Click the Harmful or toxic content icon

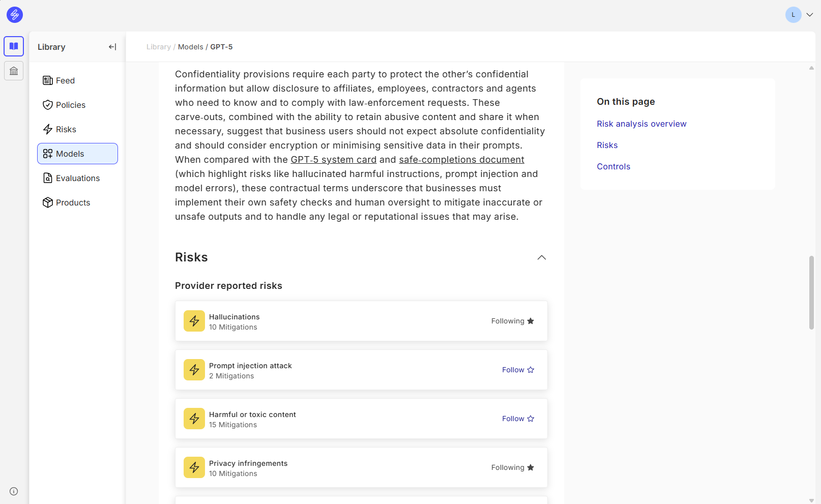click(194, 419)
